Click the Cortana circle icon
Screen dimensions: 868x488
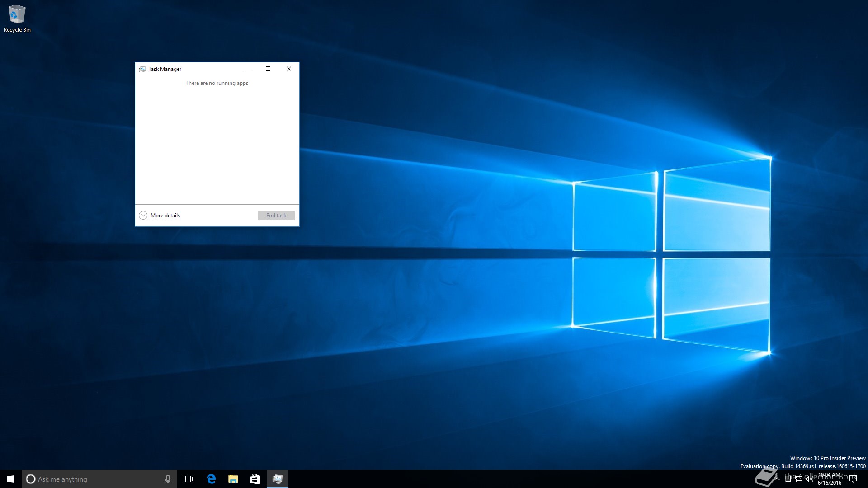coord(31,479)
